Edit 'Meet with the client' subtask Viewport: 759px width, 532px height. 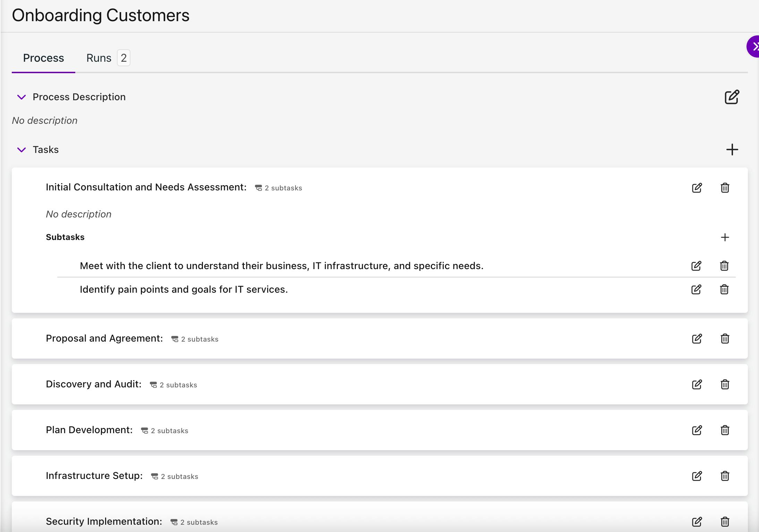coord(696,266)
